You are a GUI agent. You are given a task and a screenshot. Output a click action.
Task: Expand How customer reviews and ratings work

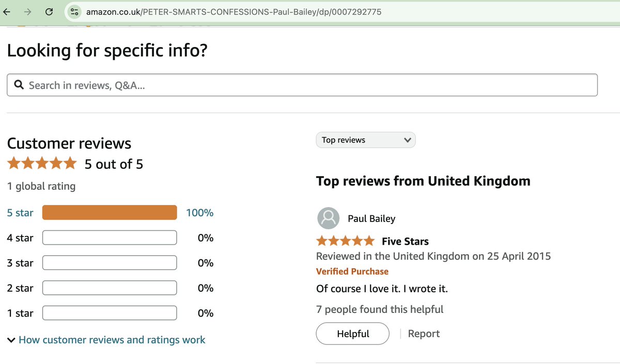pyautogui.click(x=106, y=340)
